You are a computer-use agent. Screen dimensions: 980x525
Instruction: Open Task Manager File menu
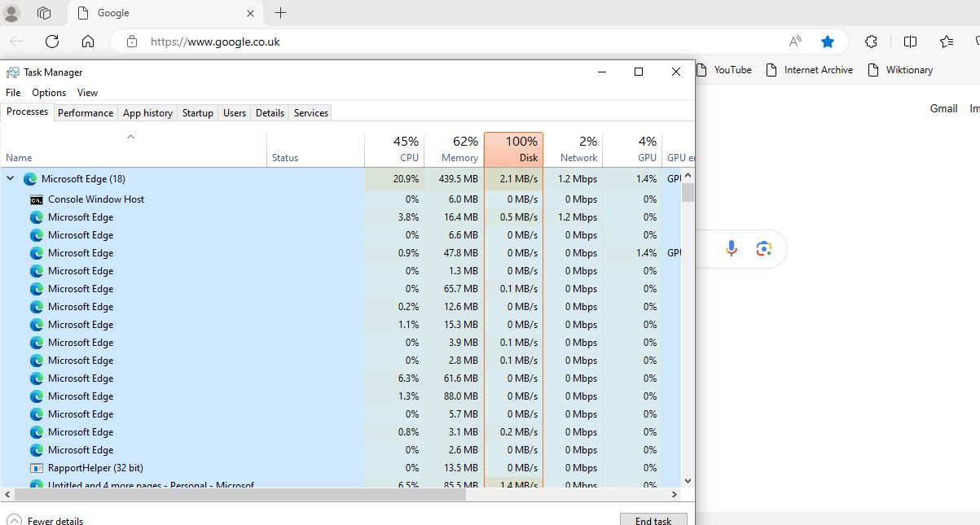click(13, 93)
